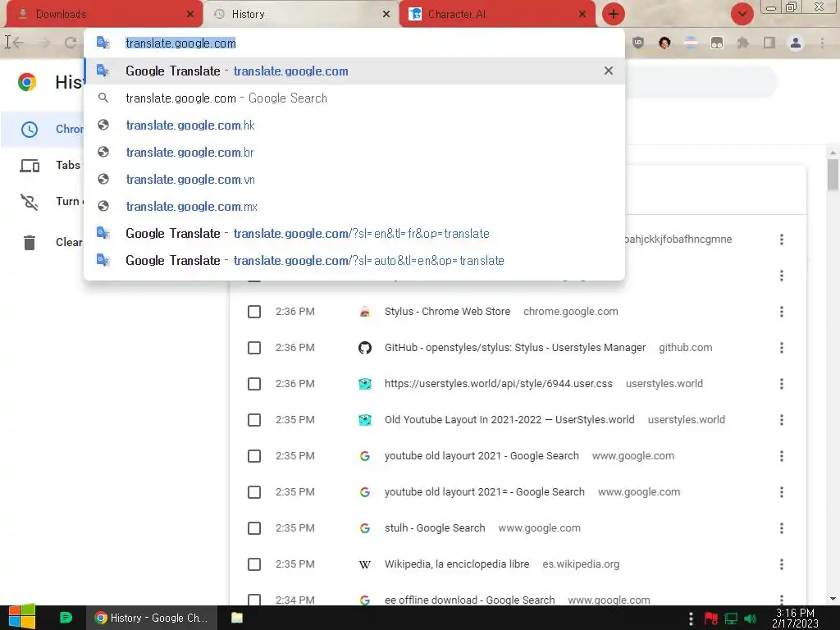Check the GitHub openstyles/stylus entry checkbox
The height and width of the screenshot is (630, 840).
254,348
